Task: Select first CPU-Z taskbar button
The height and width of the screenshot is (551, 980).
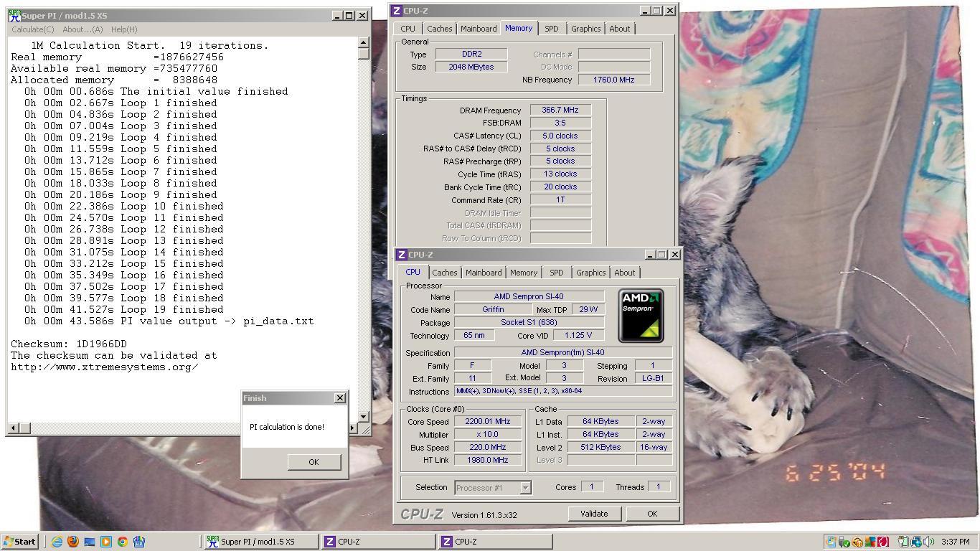Action: pos(378,542)
